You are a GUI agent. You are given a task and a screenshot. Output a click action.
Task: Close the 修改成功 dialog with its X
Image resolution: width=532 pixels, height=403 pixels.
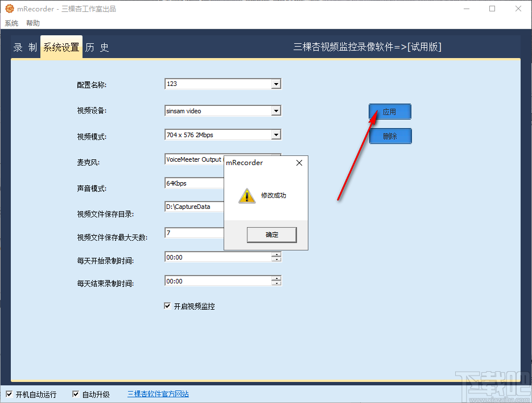[x=299, y=162]
